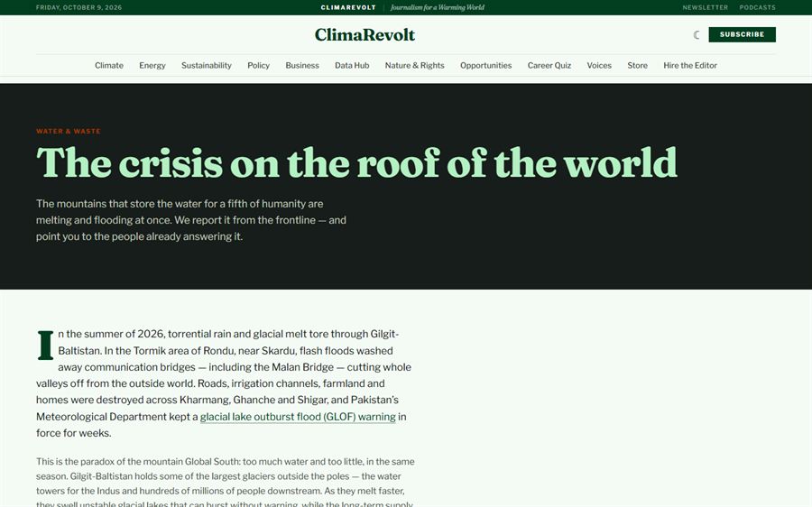The image size is (812, 507).
Task: Open the Business section
Action: (302, 65)
